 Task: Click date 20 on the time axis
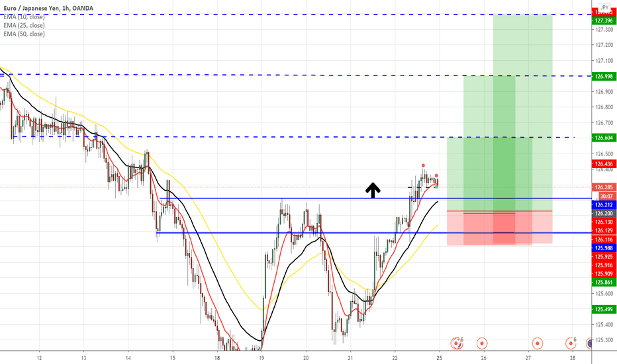(306, 358)
